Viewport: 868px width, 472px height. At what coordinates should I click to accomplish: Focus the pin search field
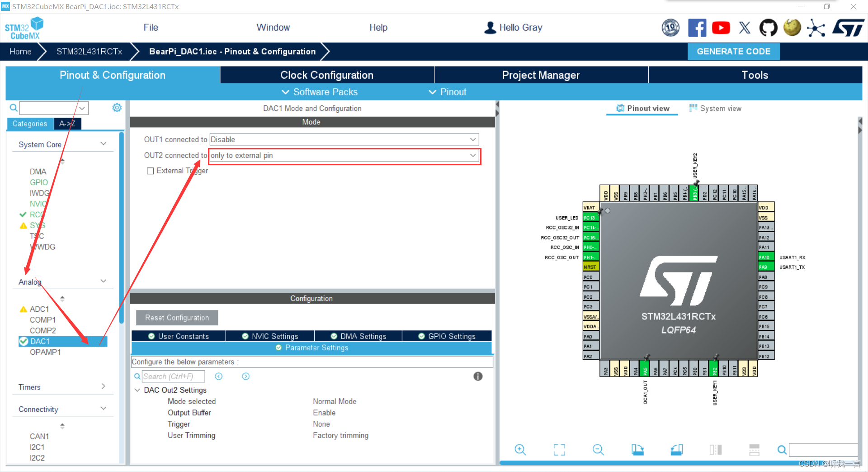pos(823,449)
